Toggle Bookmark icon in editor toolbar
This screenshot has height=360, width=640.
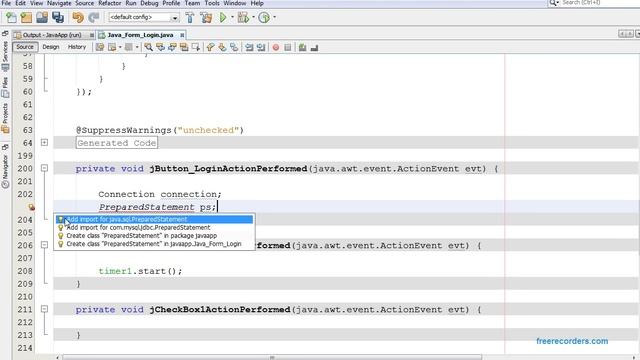(234, 47)
